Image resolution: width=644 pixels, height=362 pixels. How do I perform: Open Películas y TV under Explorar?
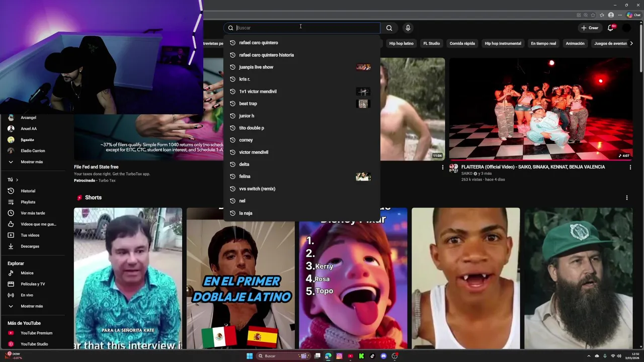coord(32,284)
